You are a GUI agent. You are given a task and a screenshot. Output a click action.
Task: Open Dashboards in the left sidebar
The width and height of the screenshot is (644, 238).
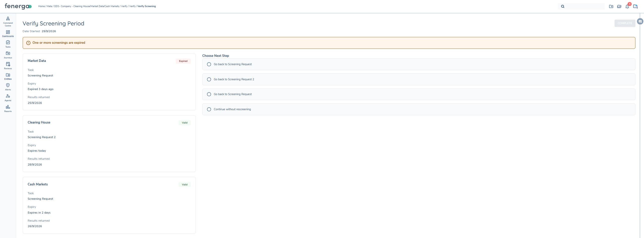[x=8, y=34]
